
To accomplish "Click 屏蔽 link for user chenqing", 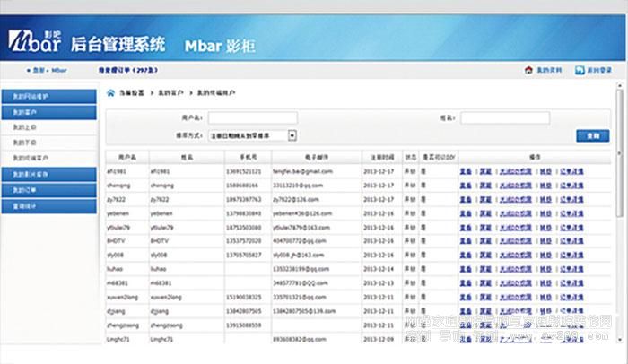I will click(485, 184).
